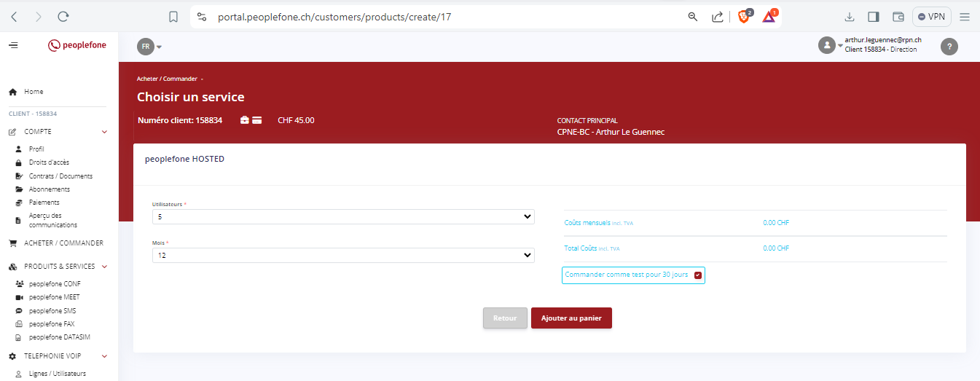
Task: Click the briefcase icon next to client number
Action: [245, 120]
